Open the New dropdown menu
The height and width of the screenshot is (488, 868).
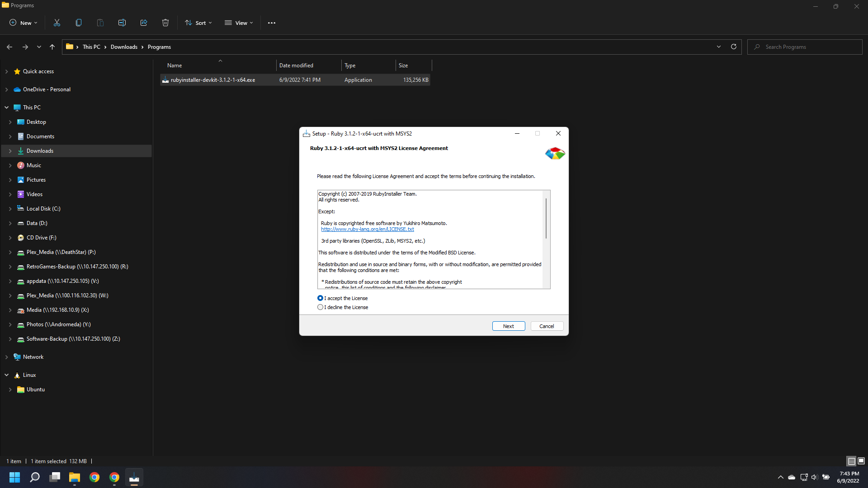point(24,23)
